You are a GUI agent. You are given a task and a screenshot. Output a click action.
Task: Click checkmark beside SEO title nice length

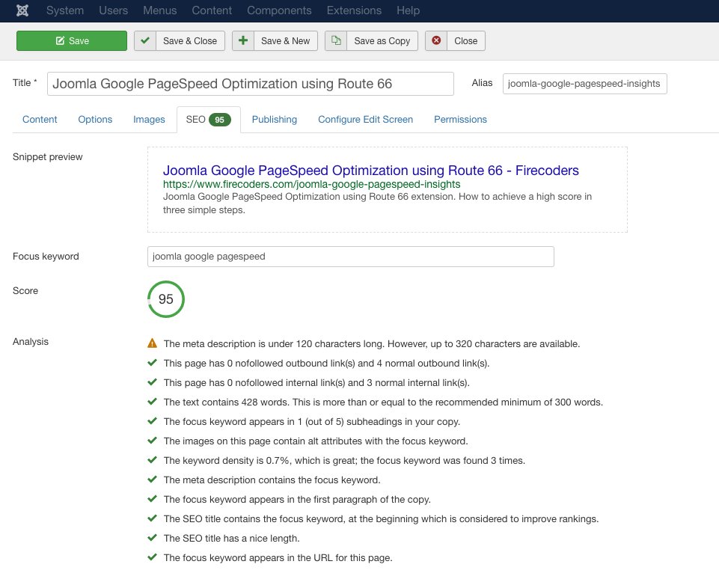(x=152, y=538)
